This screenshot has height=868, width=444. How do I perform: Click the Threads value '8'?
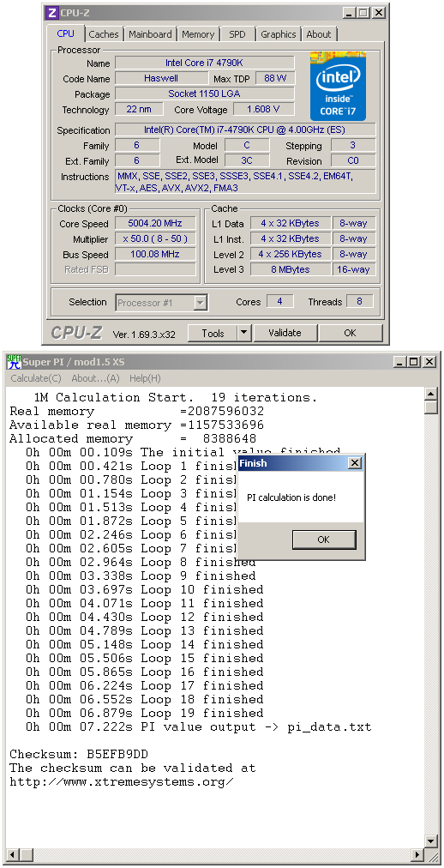coord(360,302)
